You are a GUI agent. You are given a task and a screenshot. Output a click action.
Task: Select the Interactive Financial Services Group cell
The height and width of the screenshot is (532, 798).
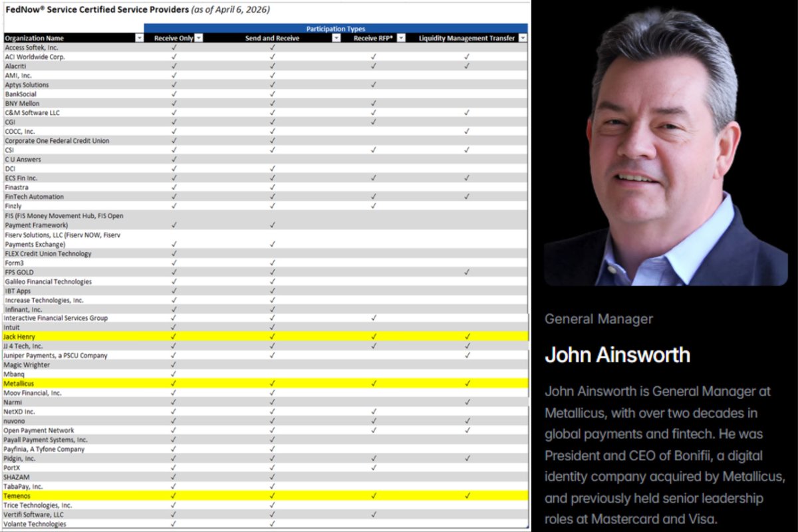74,318
